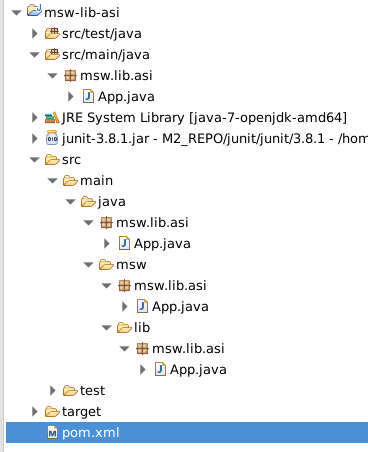The height and width of the screenshot is (452, 368).
Task: Expand the test folder under src
Action: point(52,390)
